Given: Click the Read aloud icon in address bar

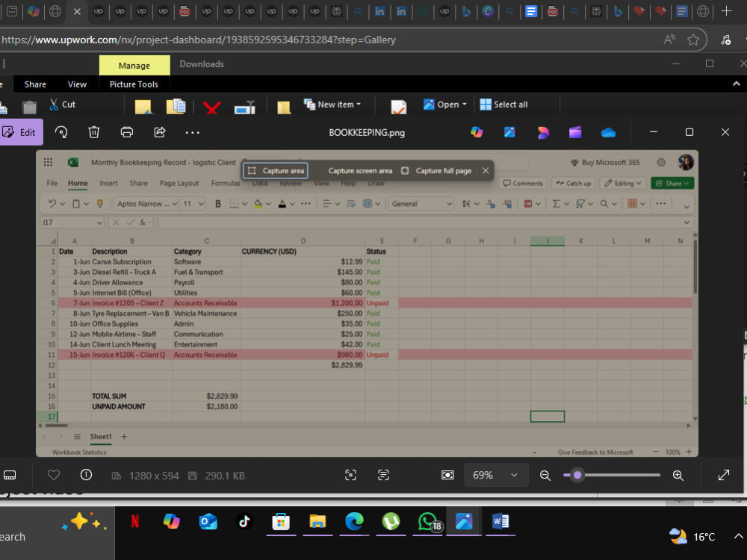Looking at the screenshot, I should (x=669, y=40).
